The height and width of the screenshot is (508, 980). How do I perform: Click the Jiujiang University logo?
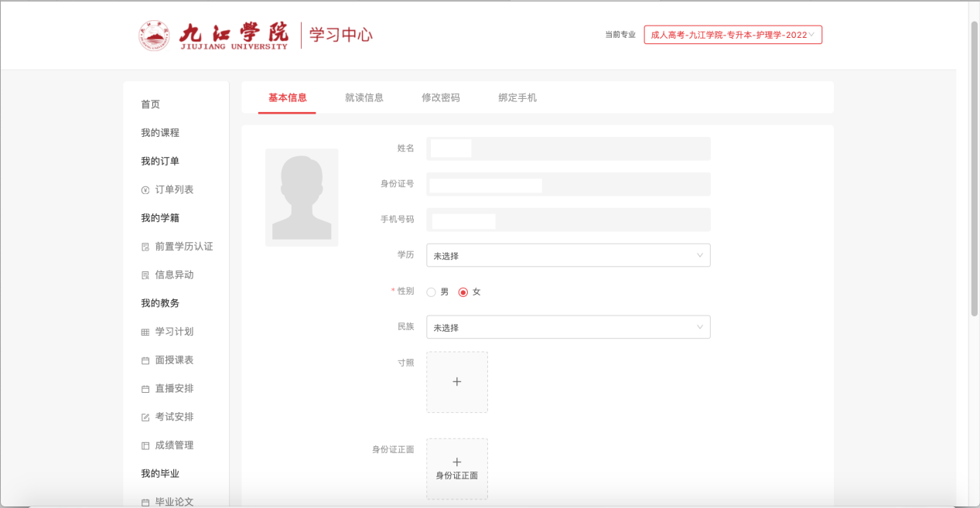[x=213, y=36]
